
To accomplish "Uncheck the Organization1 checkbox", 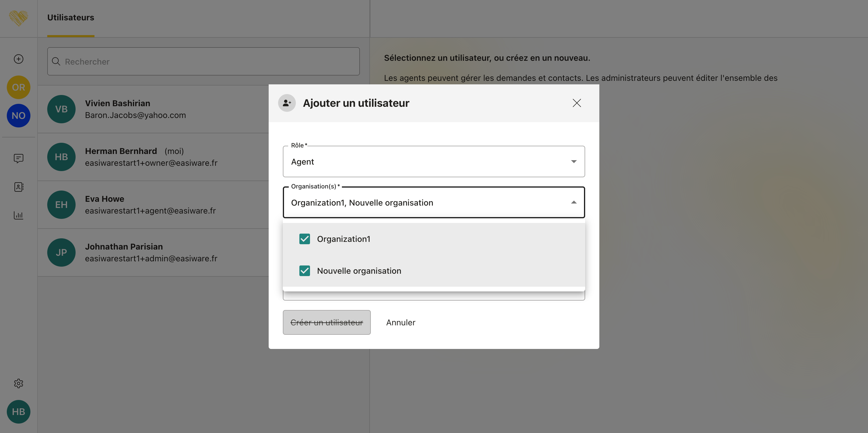I will point(305,239).
